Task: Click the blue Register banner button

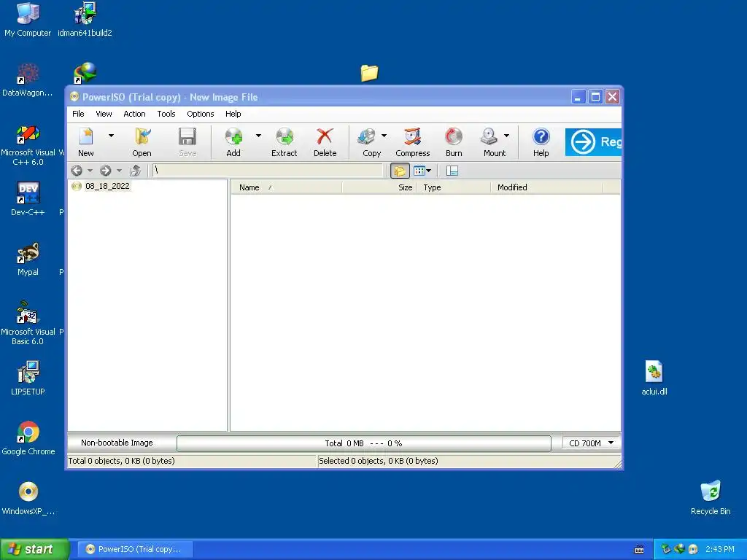Action: pos(593,142)
